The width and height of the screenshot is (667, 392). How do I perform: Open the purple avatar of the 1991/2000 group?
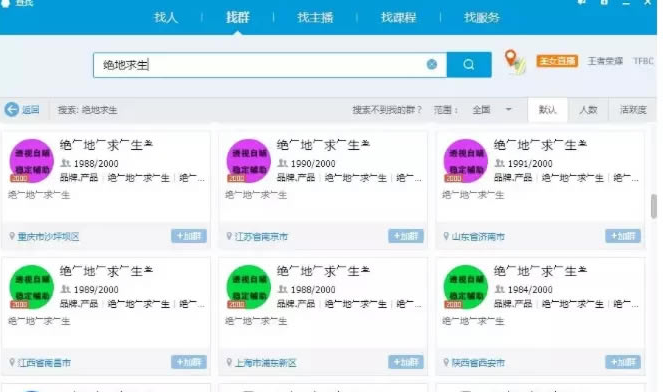tap(466, 161)
